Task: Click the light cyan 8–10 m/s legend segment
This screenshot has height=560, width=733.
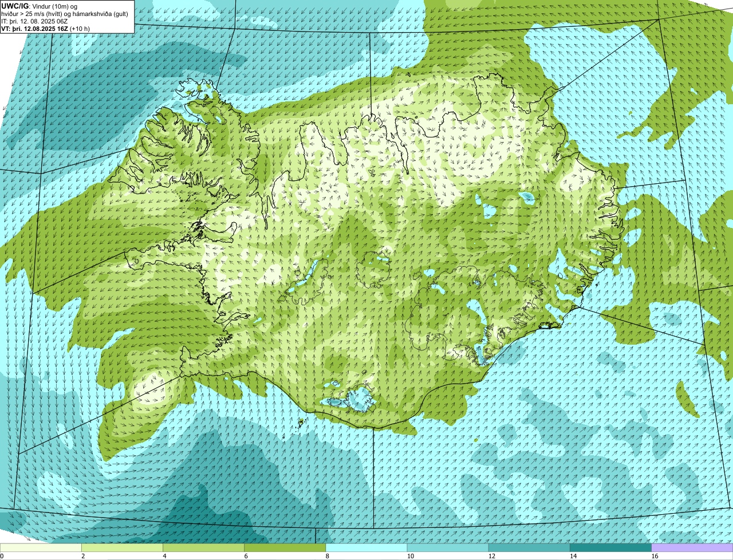Action: click(x=366, y=547)
